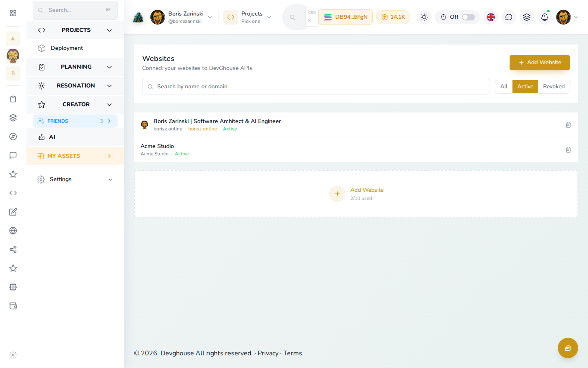The width and height of the screenshot is (588, 368).
Task: Expand the RESONATION sidebar section
Action: pos(75,86)
